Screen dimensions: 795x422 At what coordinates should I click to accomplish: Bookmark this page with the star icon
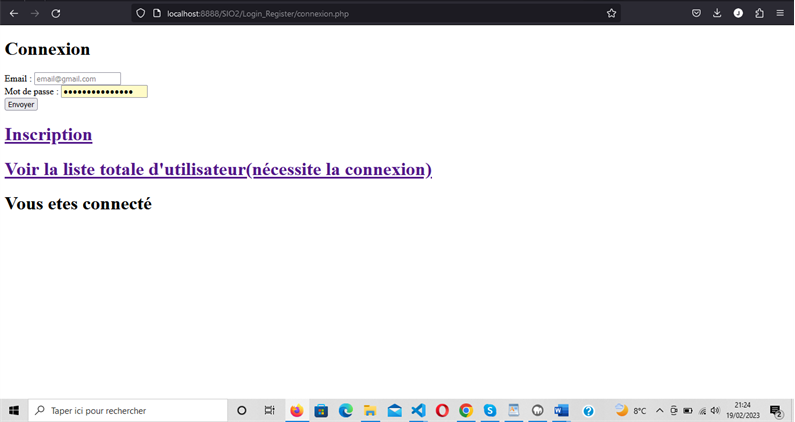(611, 13)
